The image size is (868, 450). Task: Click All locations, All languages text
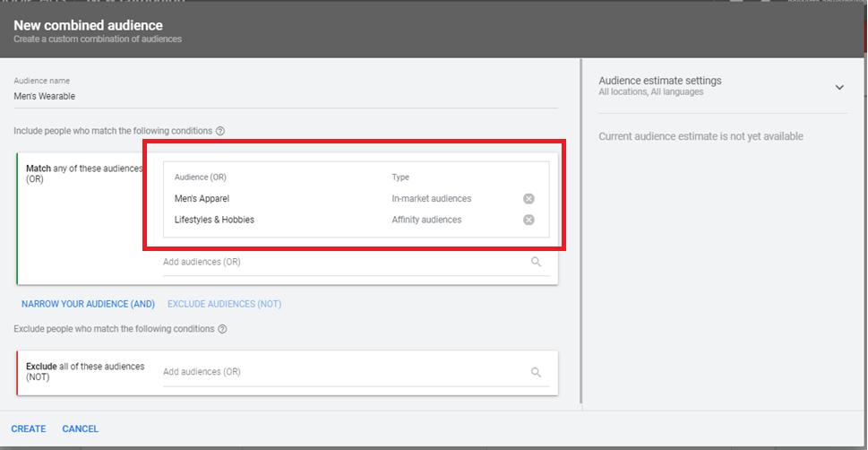tap(651, 92)
